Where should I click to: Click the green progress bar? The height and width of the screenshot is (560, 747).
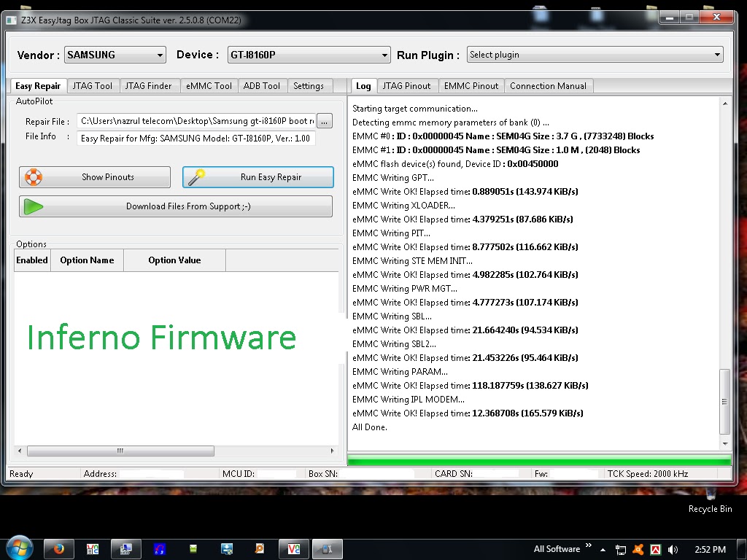click(x=539, y=460)
